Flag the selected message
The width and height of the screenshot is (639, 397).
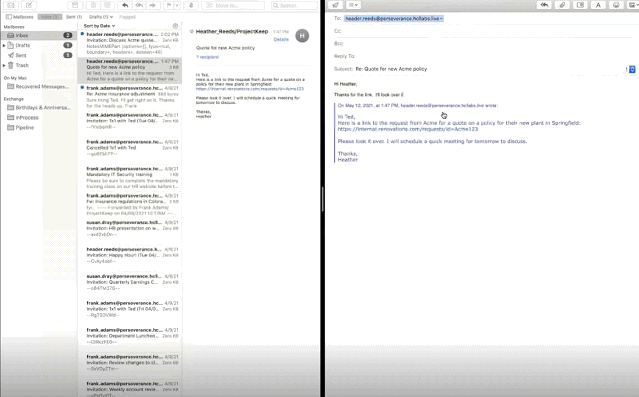tap(168, 5)
